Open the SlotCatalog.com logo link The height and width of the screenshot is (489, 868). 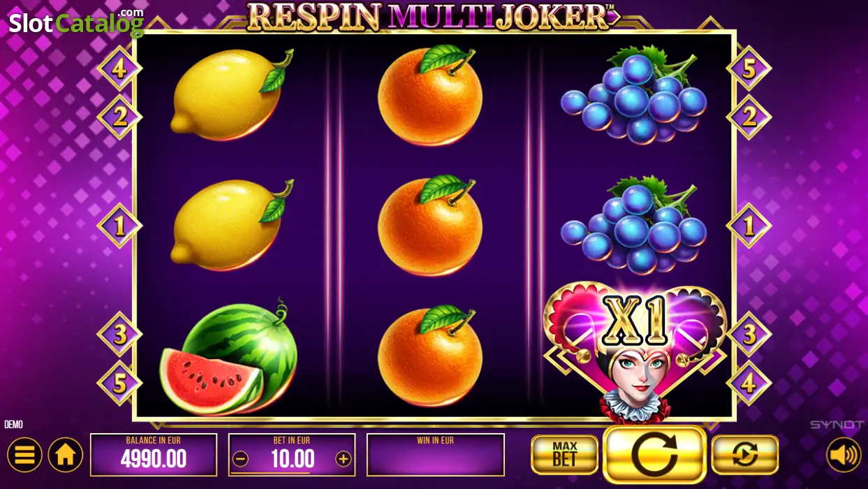point(76,22)
